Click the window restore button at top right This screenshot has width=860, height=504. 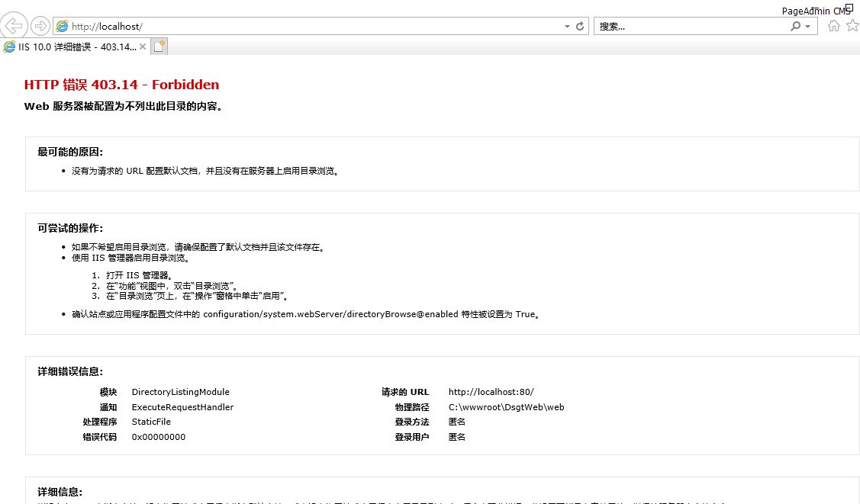[849, 7]
